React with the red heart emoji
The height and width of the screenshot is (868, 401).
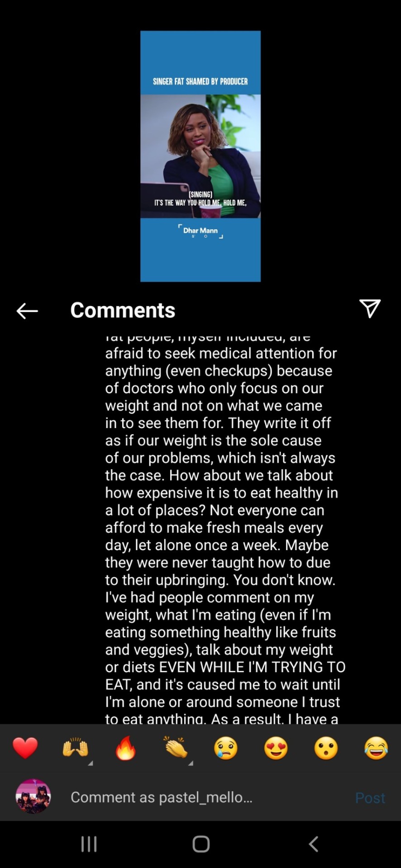coord(25,748)
